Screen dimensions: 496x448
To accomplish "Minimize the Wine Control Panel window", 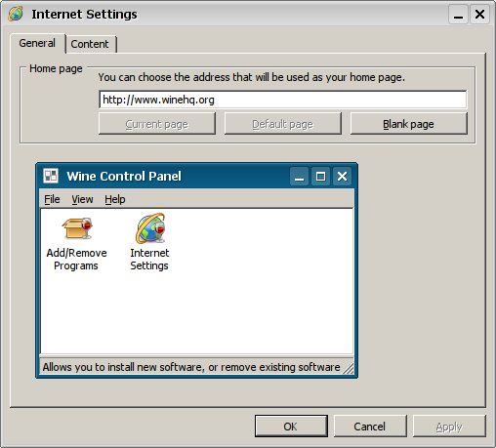I will [x=299, y=177].
